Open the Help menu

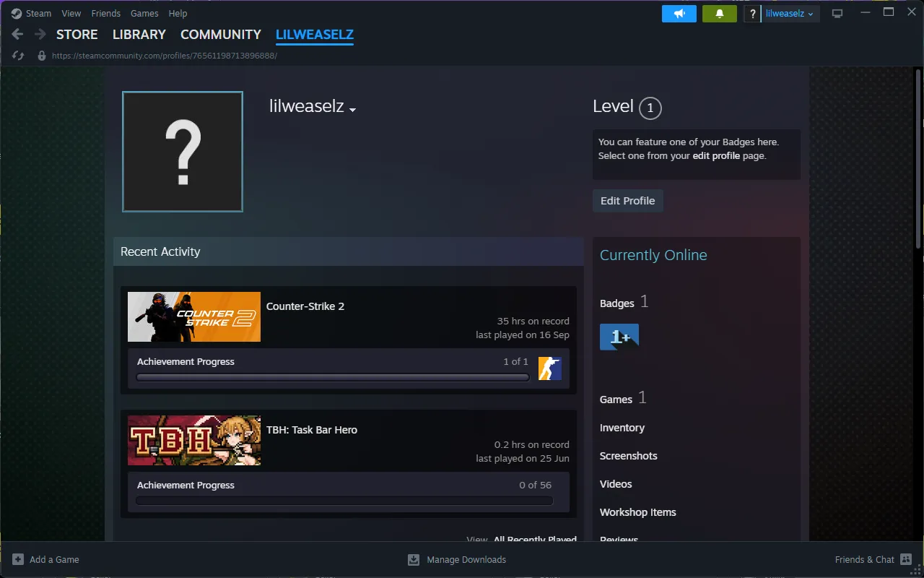pos(178,13)
